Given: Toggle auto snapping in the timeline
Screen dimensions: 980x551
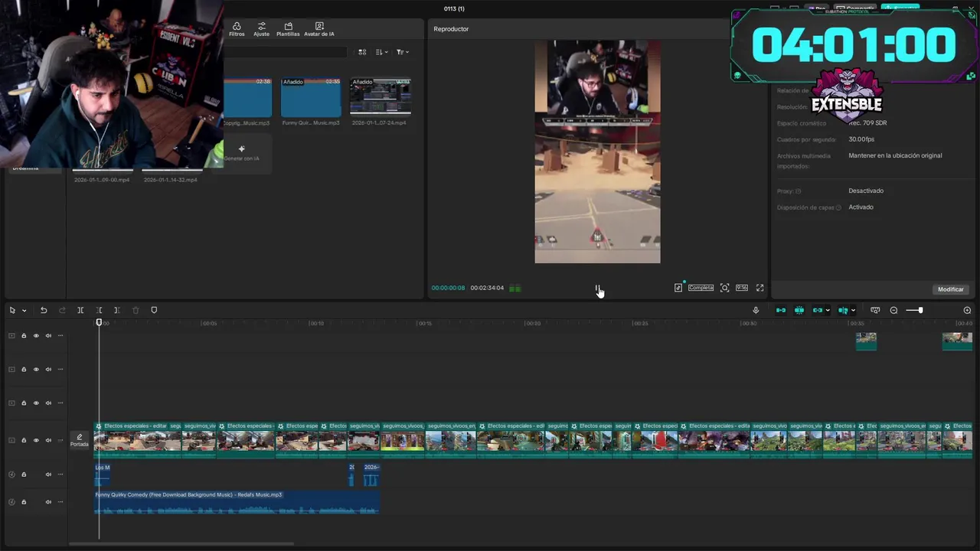Looking at the screenshot, I should pyautogui.click(x=799, y=310).
